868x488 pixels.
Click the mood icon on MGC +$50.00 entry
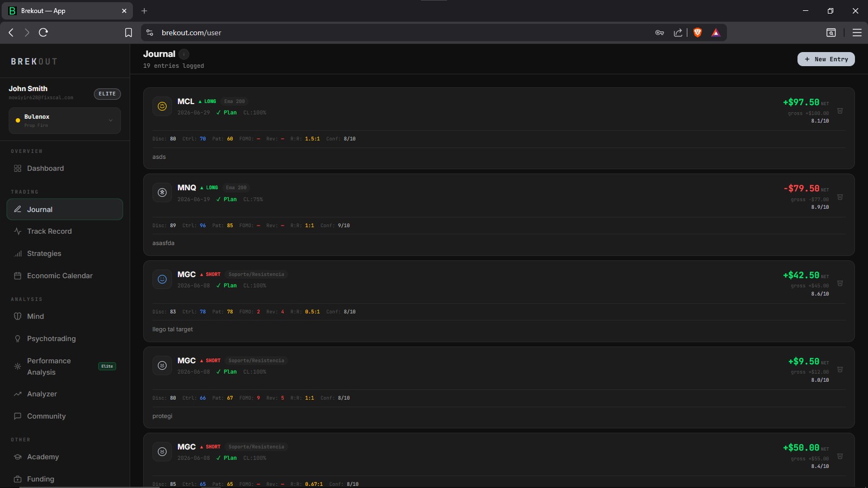pos(162,452)
